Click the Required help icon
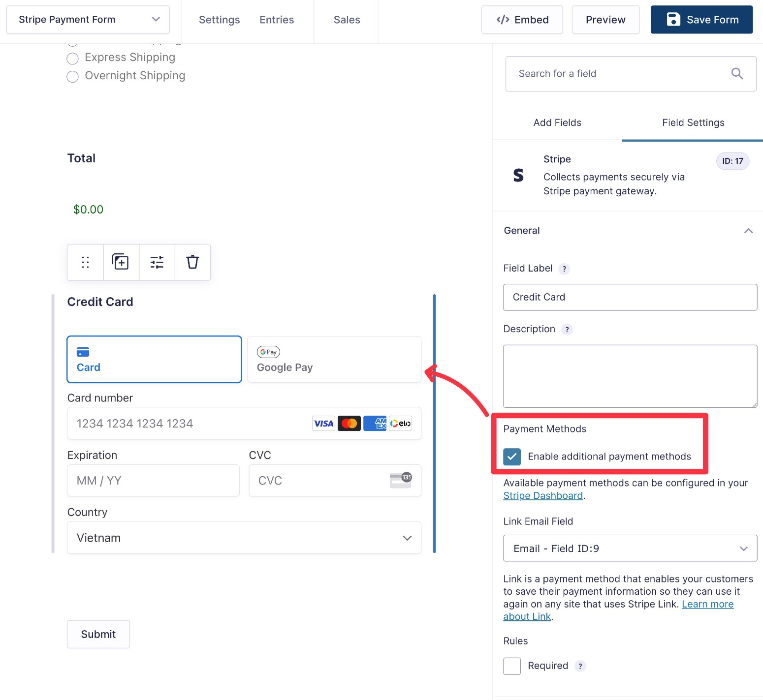763x700 pixels. click(x=580, y=666)
